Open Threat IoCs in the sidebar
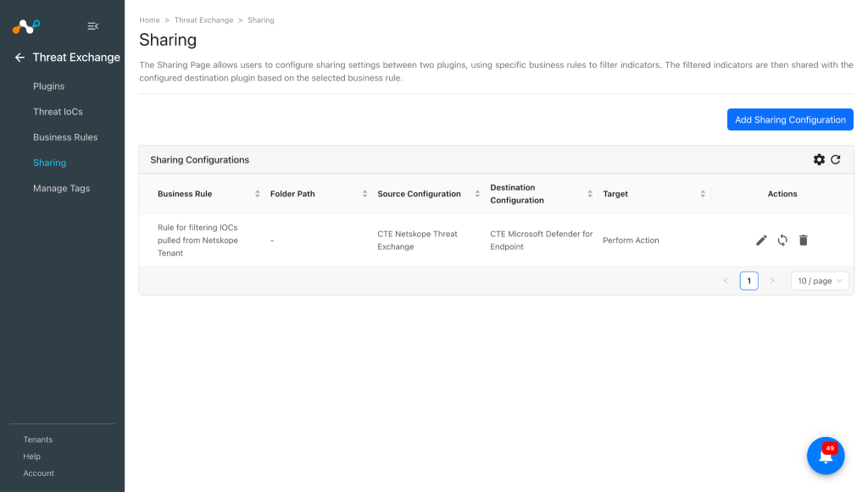 (x=58, y=112)
